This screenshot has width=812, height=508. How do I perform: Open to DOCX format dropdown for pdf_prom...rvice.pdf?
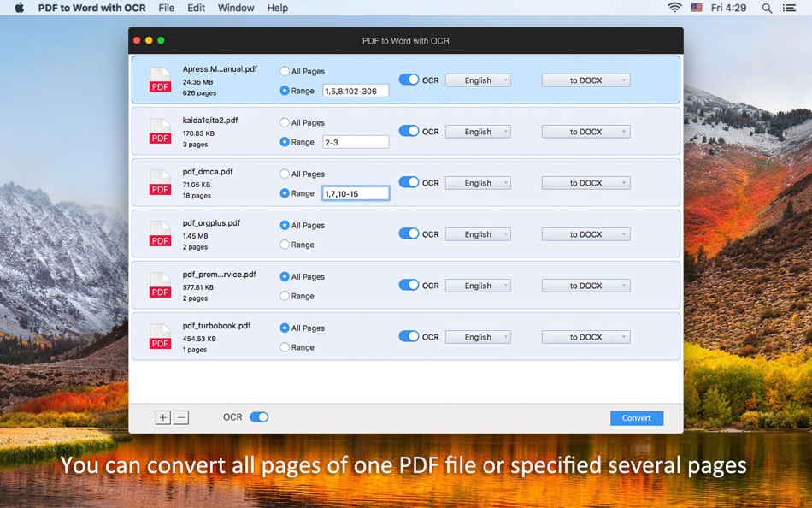coord(586,286)
